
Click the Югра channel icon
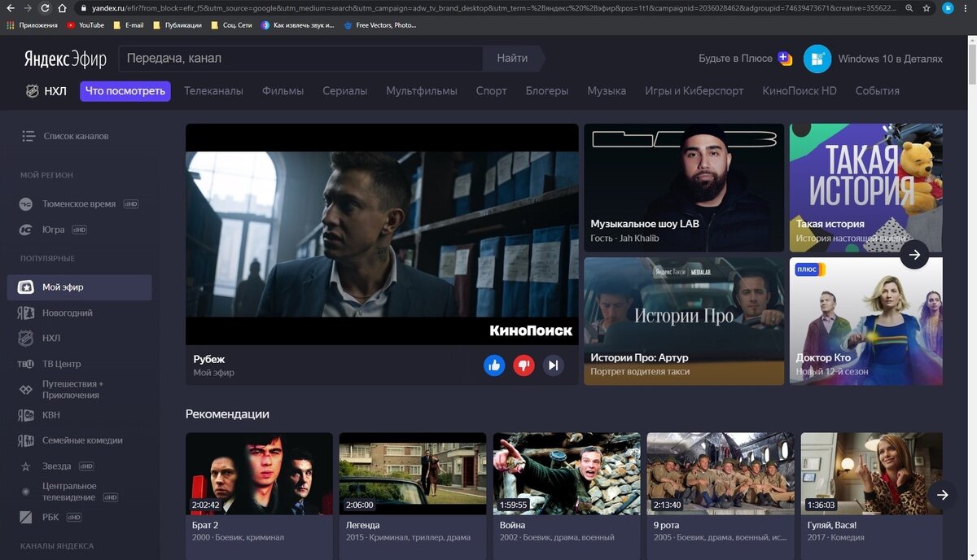(26, 230)
